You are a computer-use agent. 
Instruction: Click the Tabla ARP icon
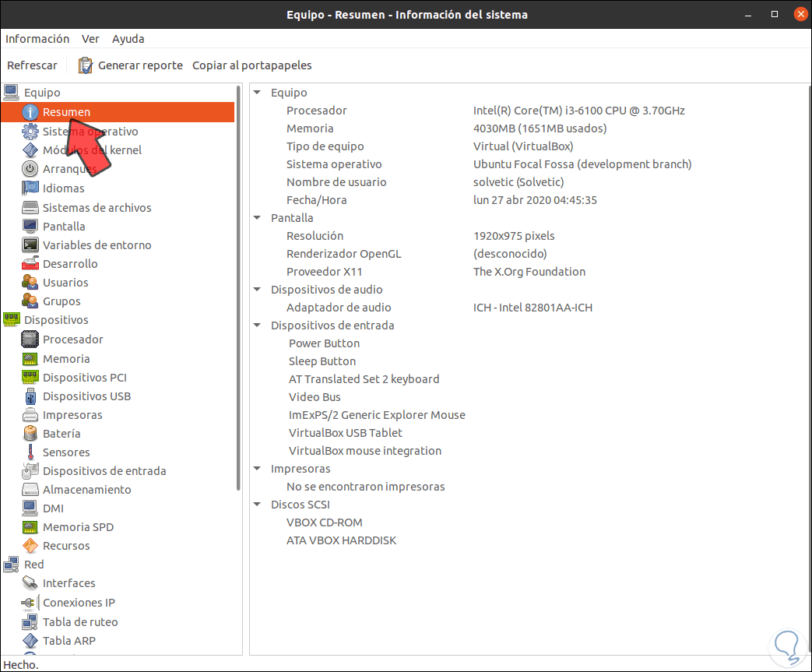click(30, 641)
